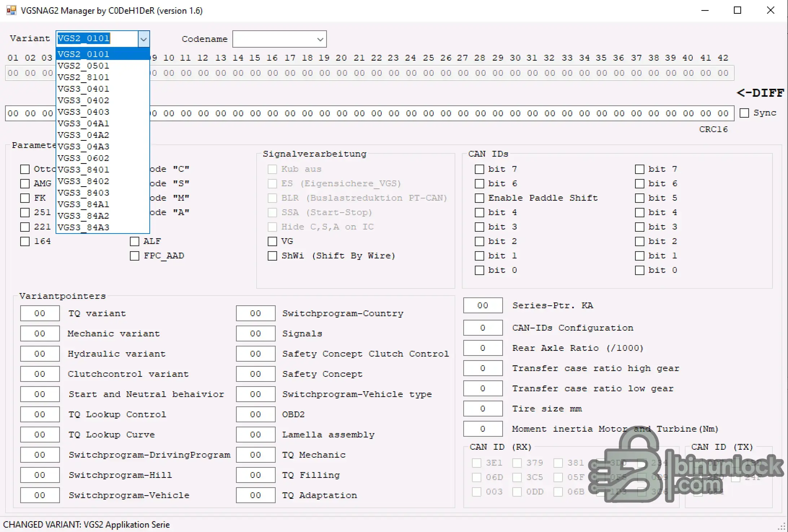
Task: Click the Switchprogram-Country value field
Action: click(256, 313)
